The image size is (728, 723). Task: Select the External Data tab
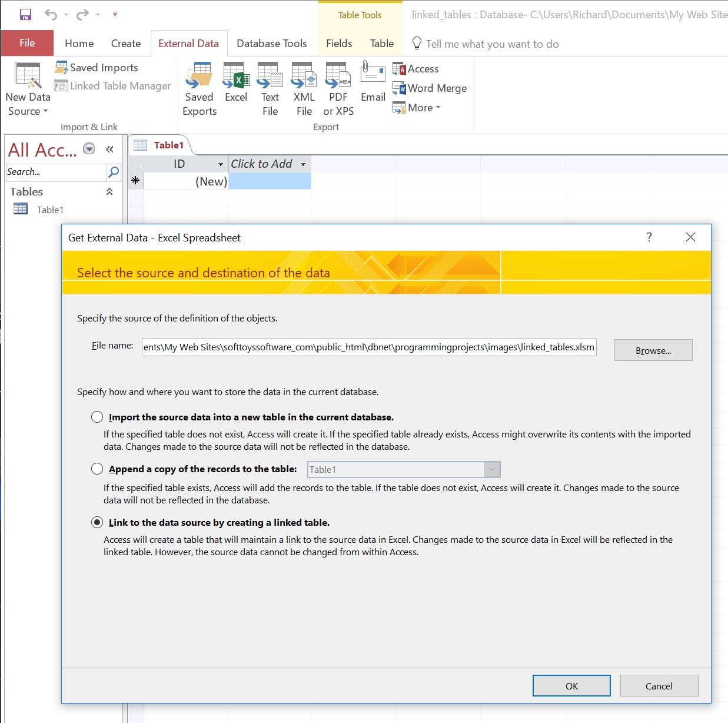(188, 44)
